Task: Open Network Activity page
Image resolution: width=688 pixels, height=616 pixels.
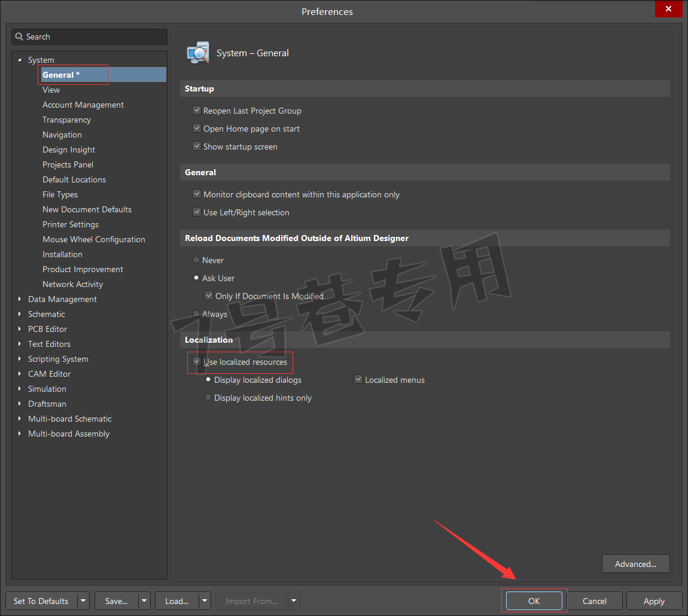Action: click(x=73, y=284)
